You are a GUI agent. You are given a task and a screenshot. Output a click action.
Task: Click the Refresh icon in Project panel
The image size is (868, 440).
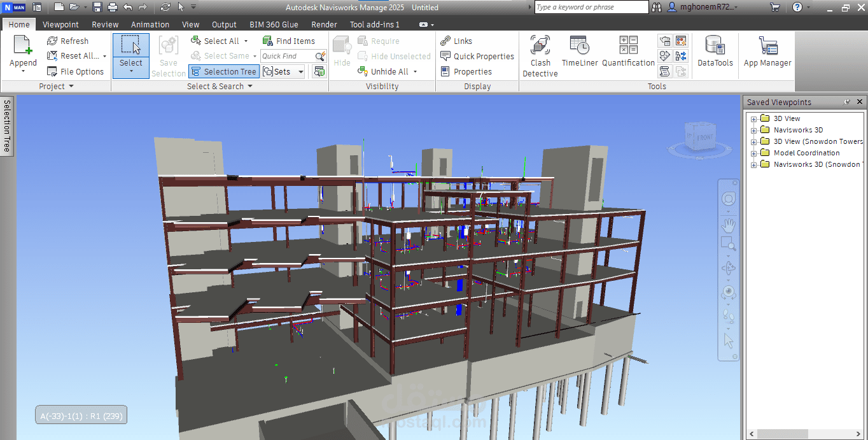pyautogui.click(x=52, y=41)
